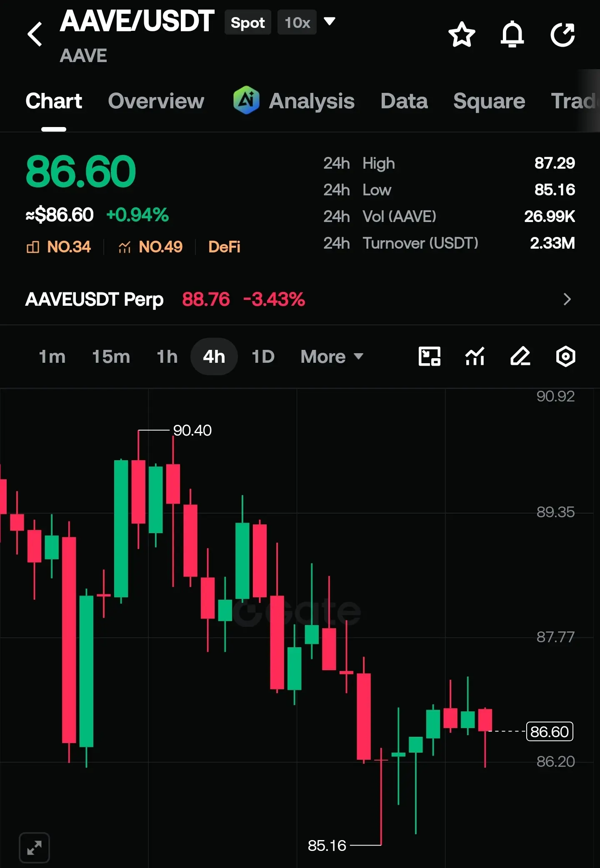Tap the 10x leverage badge

coord(297,22)
